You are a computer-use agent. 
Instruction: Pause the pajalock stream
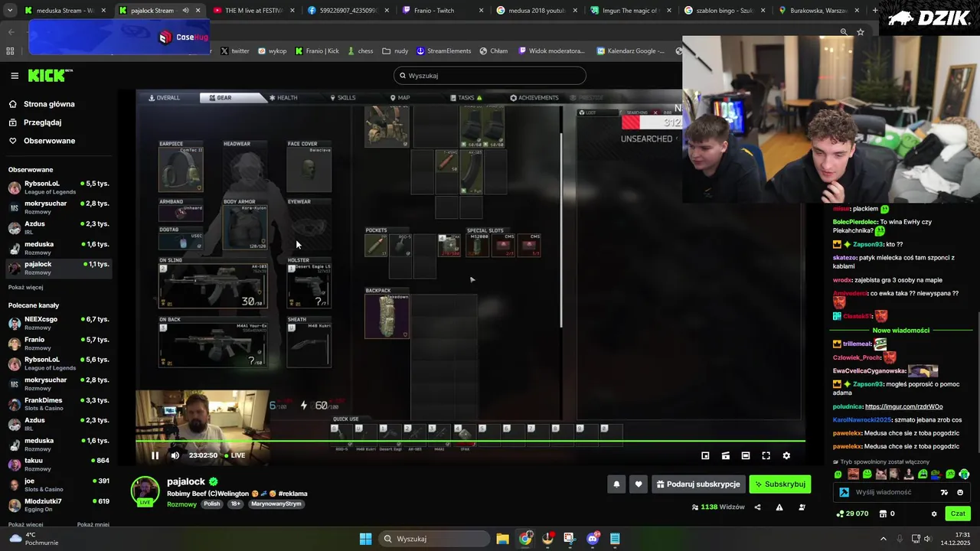pos(155,455)
